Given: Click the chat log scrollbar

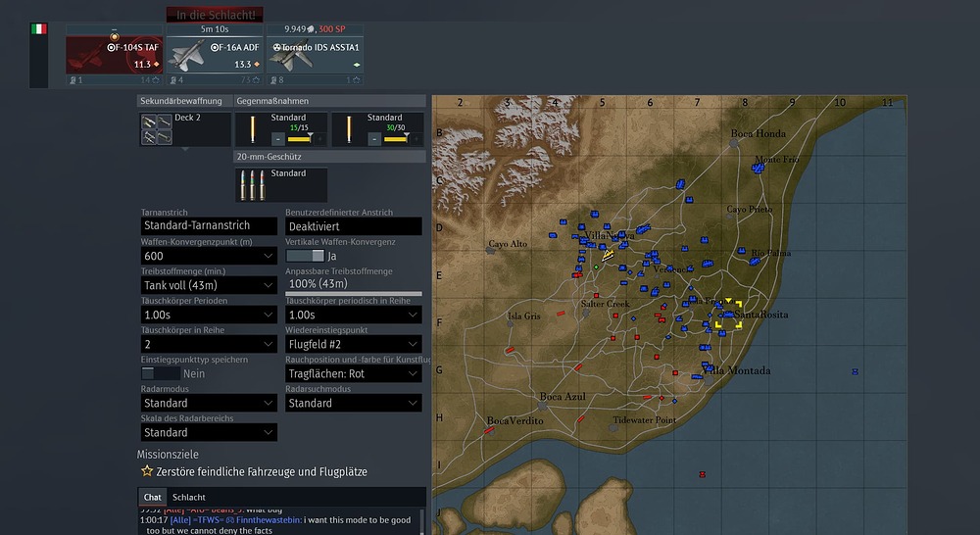Looking at the screenshot, I should [x=421, y=521].
